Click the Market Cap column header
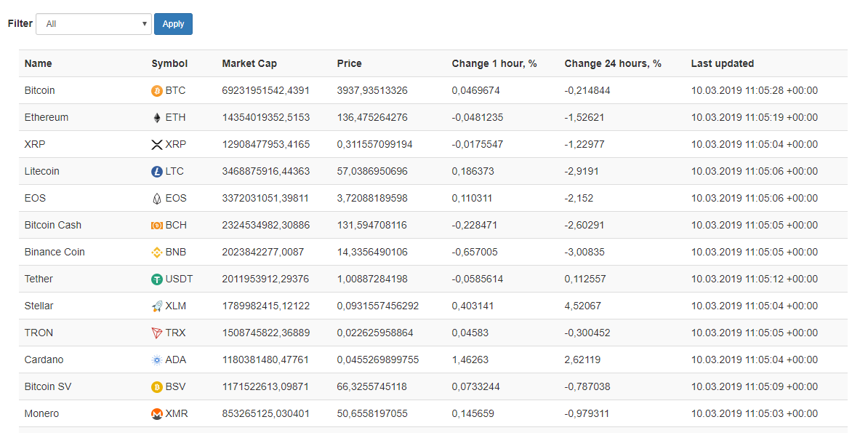868x433 pixels. tap(249, 63)
